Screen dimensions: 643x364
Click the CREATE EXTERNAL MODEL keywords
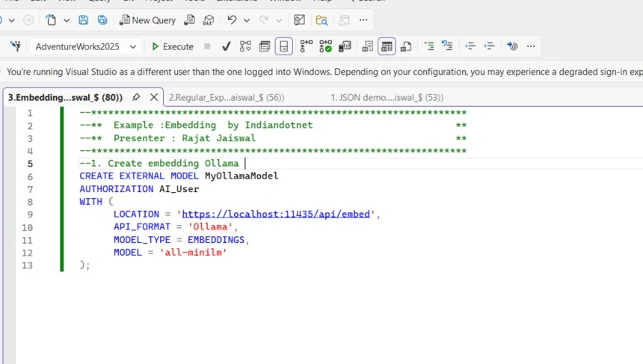pyautogui.click(x=139, y=176)
